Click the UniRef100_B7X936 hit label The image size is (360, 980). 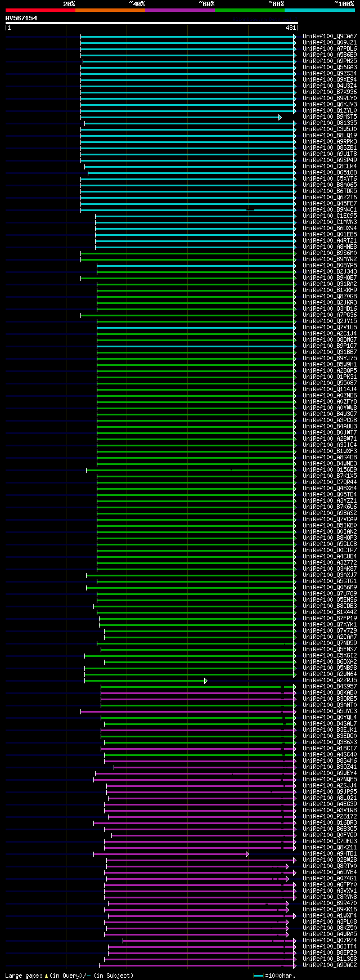click(x=330, y=92)
